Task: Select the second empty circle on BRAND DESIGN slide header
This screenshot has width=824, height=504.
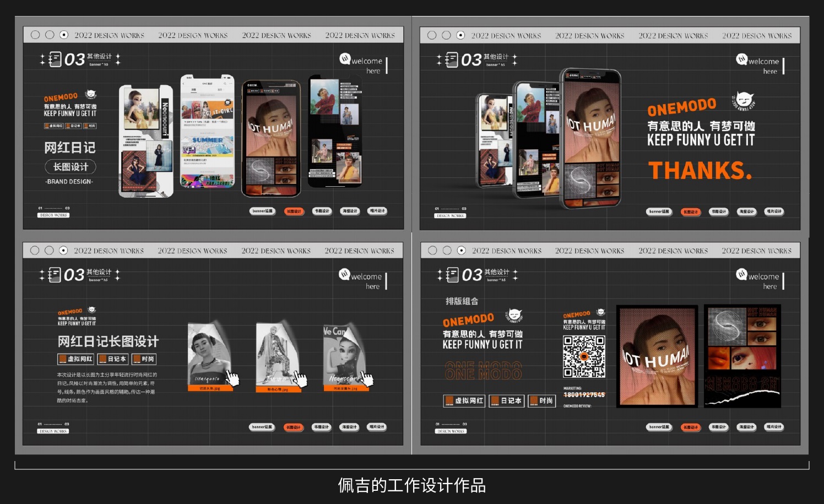Action: coord(50,35)
